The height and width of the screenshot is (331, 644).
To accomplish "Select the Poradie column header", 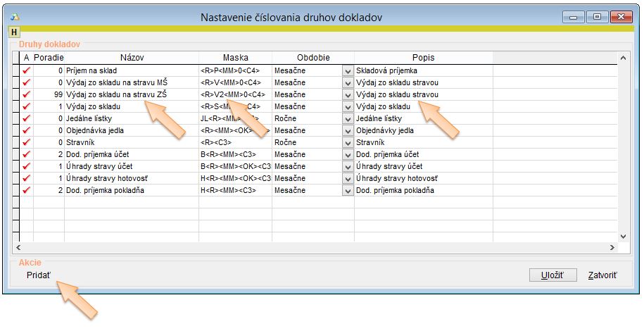I will (49, 58).
